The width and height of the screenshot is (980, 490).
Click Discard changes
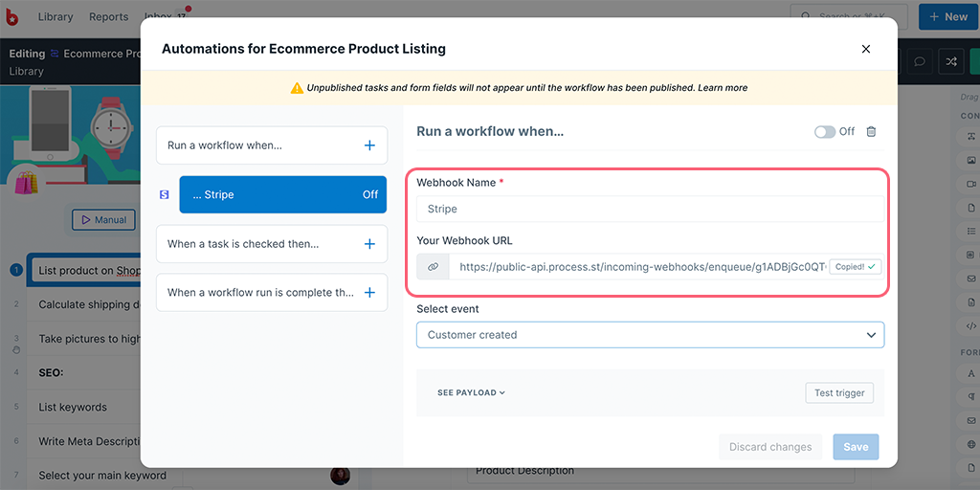click(770, 447)
